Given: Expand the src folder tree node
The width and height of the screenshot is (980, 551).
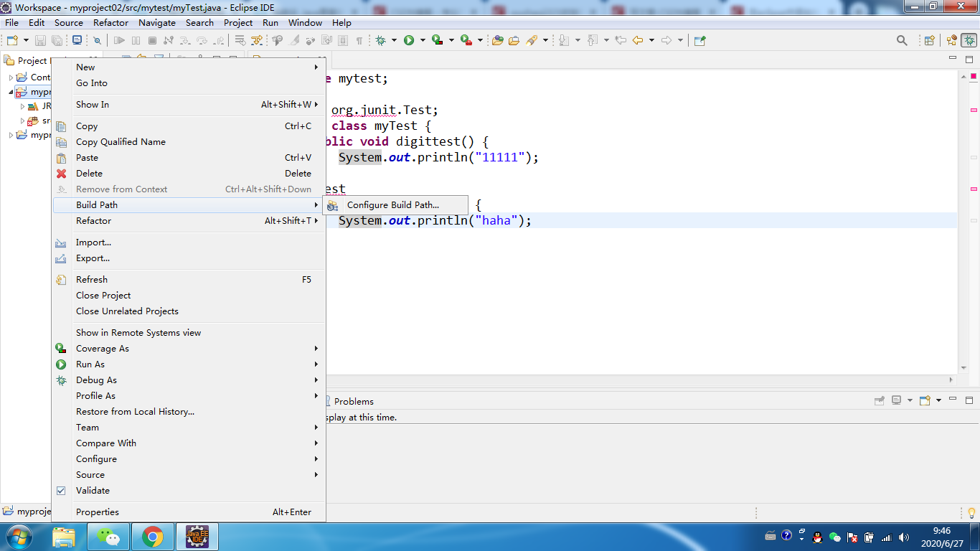Looking at the screenshot, I should coord(23,121).
